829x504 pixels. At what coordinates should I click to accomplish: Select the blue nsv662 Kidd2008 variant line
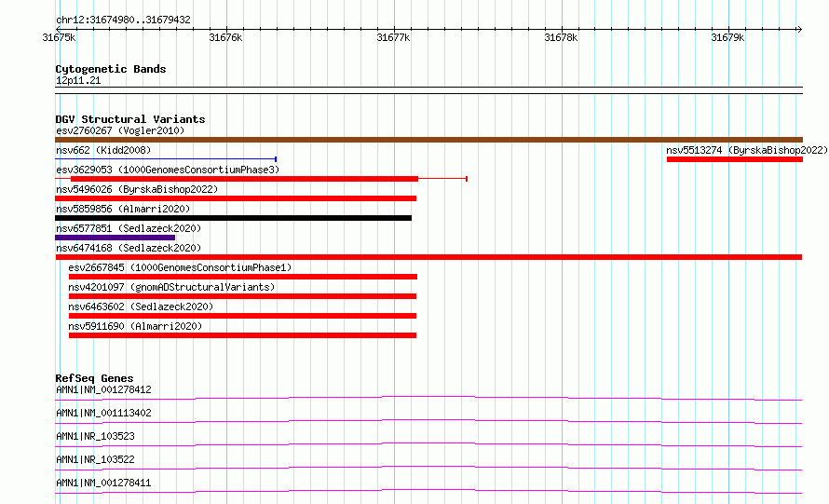point(166,159)
